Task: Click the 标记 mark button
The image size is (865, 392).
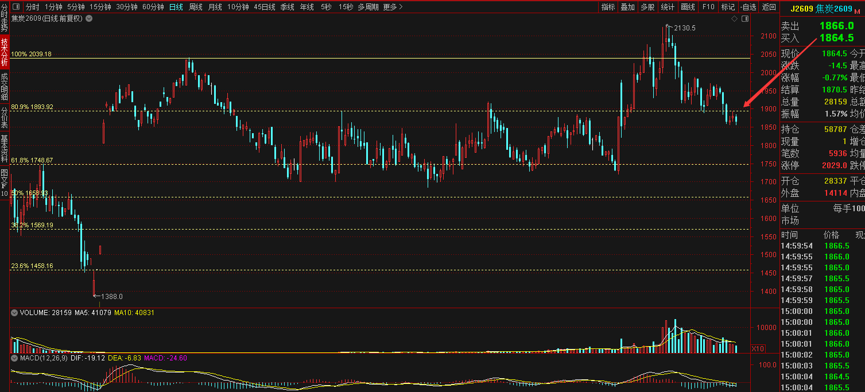Action: [x=728, y=7]
